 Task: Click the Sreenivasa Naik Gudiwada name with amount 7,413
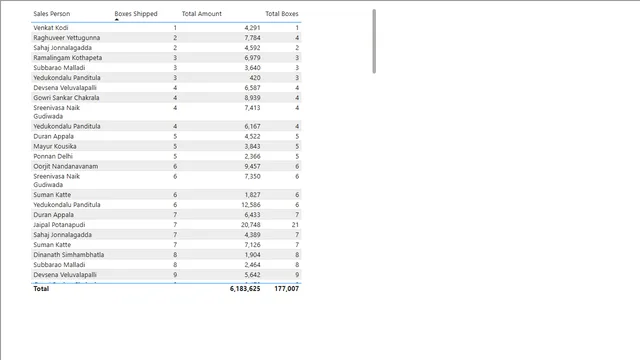click(57, 112)
